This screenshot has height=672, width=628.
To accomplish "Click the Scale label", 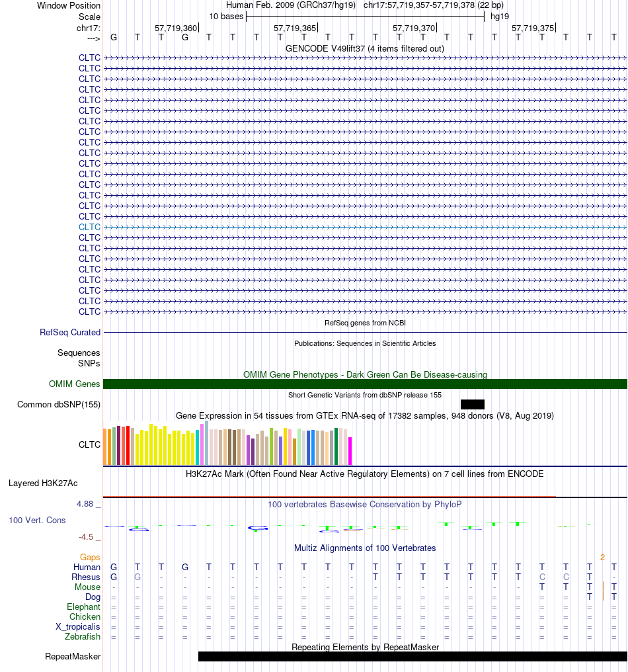I will coord(89,17).
